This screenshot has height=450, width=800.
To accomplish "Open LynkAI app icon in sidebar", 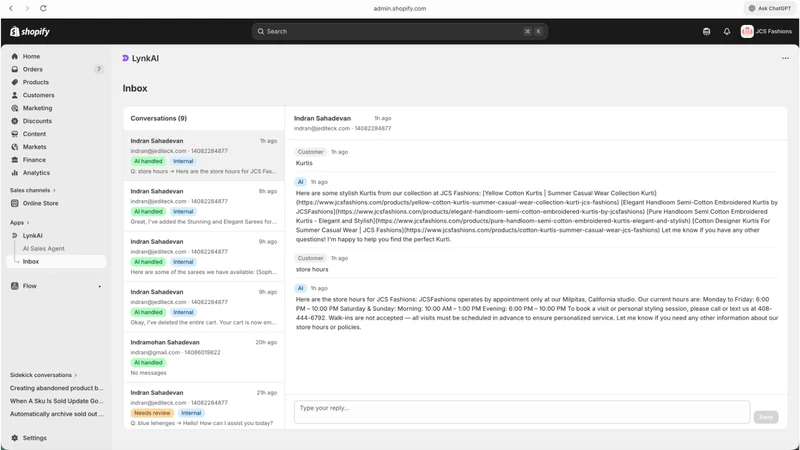I will pos(14,236).
